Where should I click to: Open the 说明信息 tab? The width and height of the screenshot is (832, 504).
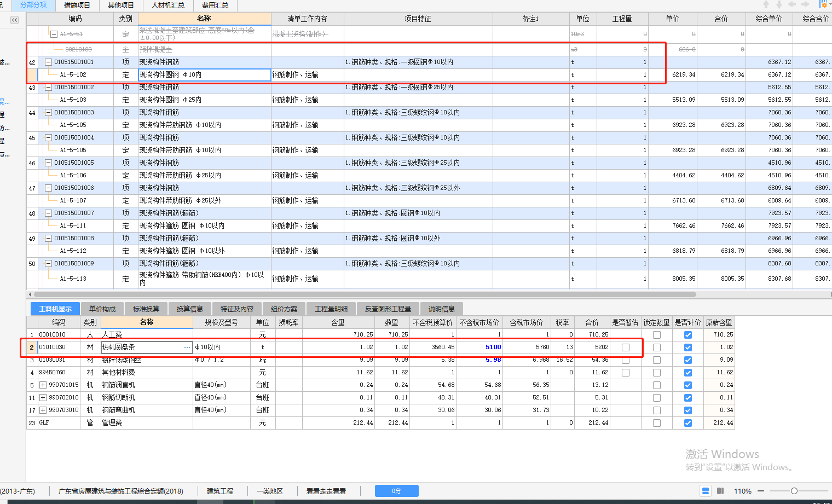442,309
